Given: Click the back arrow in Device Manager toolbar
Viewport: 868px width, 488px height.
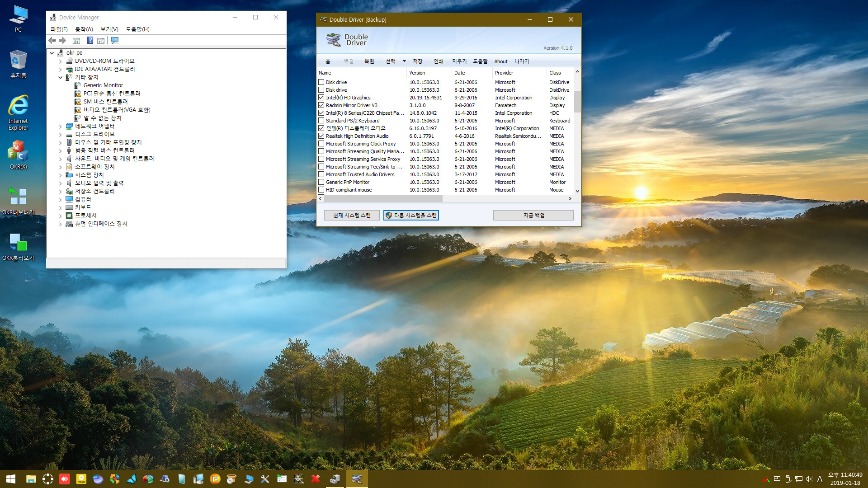Looking at the screenshot, I should pyautogui.click(x=52, y=41).
